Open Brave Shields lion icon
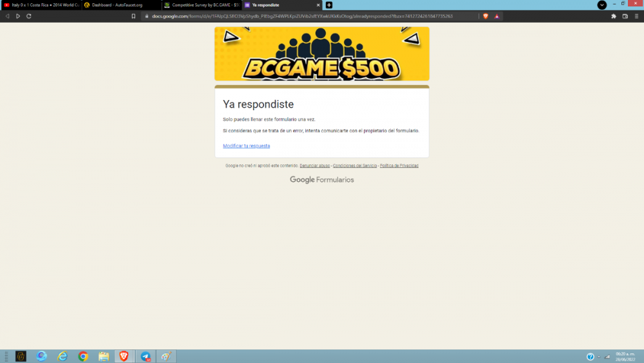 click(486, 16)
